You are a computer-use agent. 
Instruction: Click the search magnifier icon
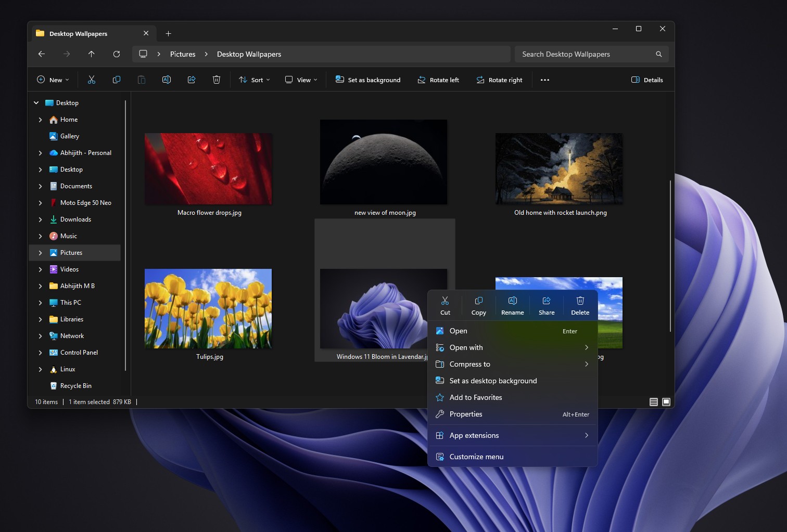pyautogui.click(x=659, y=54)
